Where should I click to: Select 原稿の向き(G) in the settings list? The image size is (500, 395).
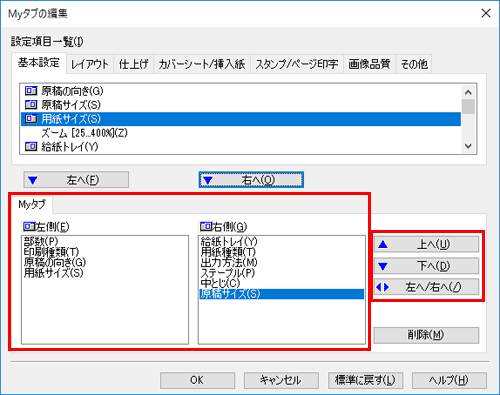coord(241,91)
